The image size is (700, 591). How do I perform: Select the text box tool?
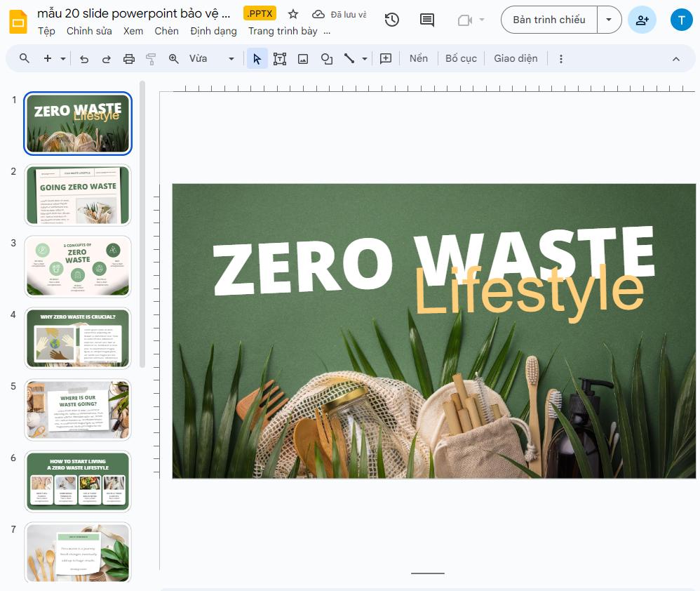pos(280,58)
